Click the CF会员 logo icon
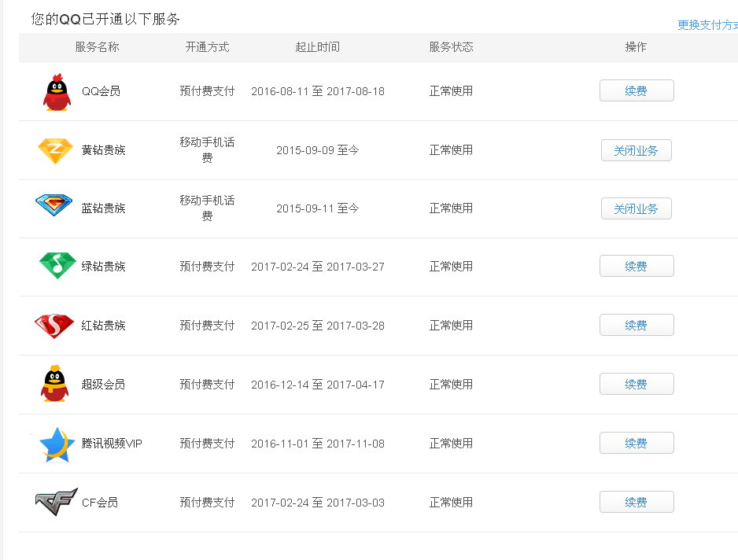 (x=57, y=502)
